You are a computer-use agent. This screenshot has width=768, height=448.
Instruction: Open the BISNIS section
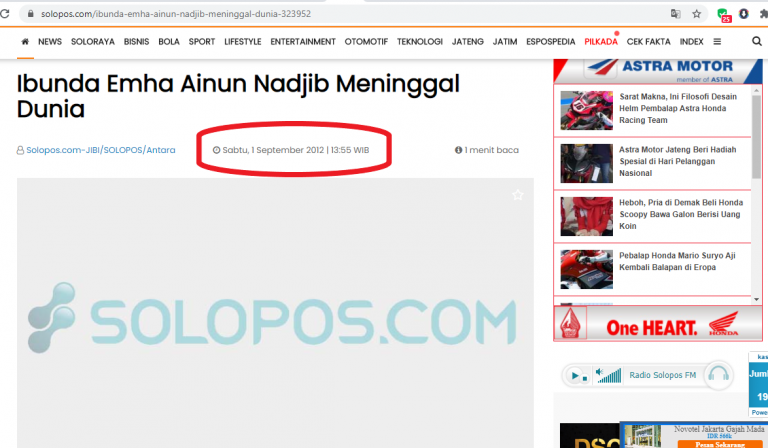pos(136,42)
